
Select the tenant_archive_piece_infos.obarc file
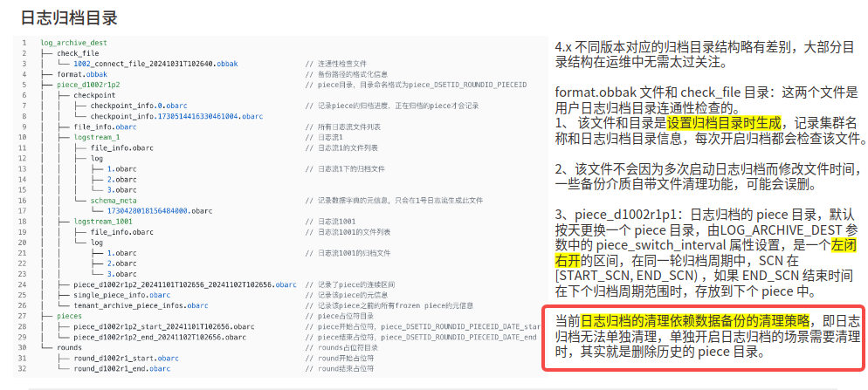tap(141, 305)
